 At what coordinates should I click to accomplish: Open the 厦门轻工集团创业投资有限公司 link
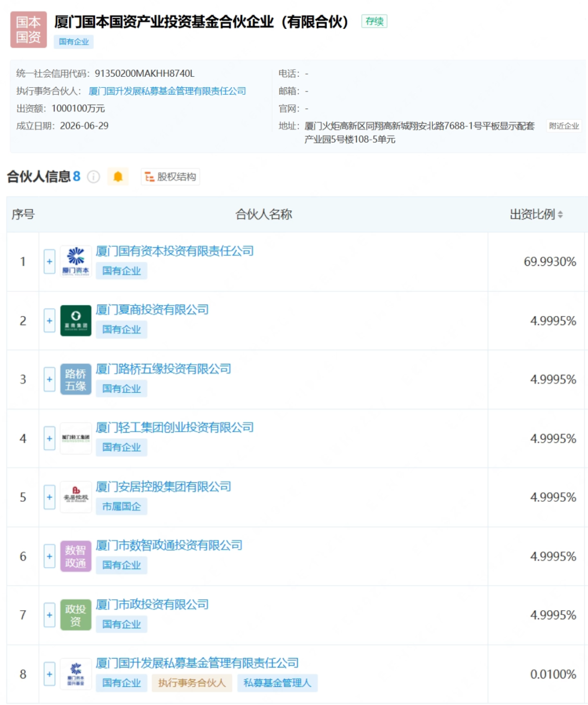click(x=175, y=428)
